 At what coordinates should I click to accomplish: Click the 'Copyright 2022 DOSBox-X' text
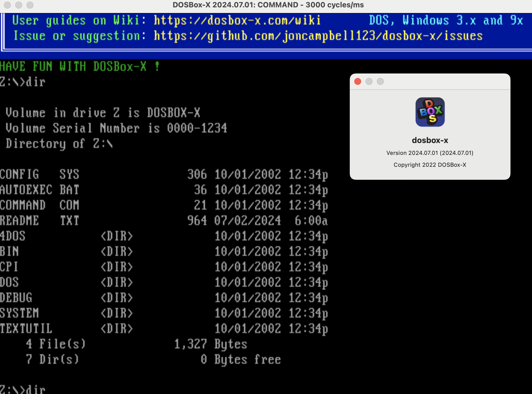430,165
